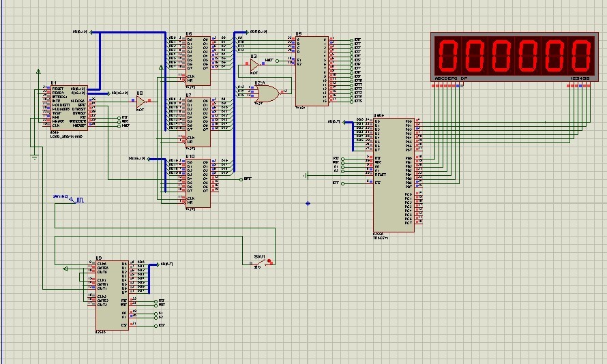Select the U1 8086 CPU chip
Screen dimensions: 607x364
click(70, 108)
